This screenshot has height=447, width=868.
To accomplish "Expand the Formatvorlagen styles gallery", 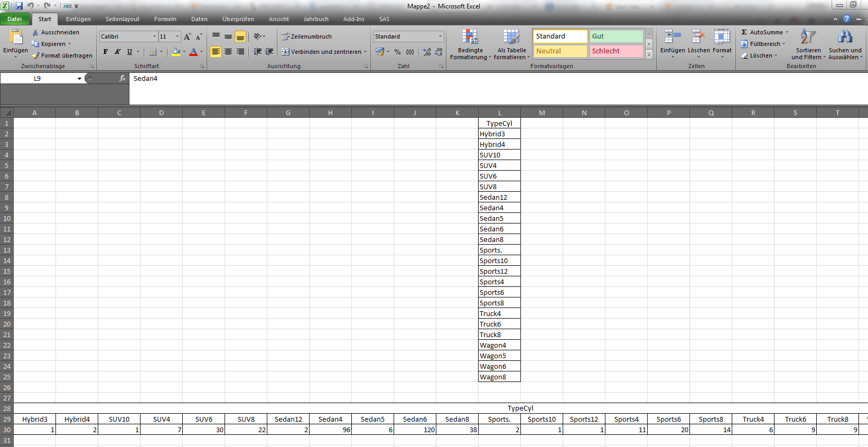I will (649, 54).
